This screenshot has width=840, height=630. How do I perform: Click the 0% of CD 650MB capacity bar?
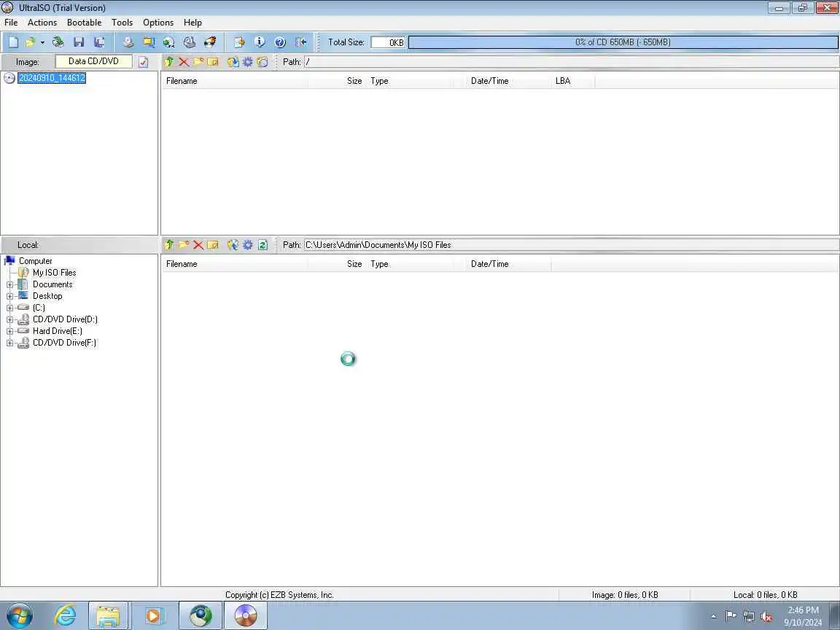(x=623, y=42)
